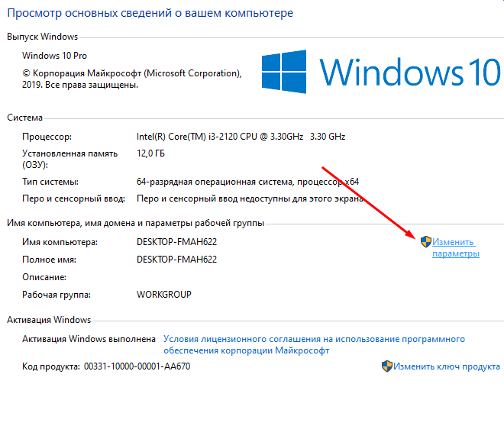Click the pen and touch input unavailable text
Image resolution: width=504 pixels, height=426 pixels.
[x=250, y=198]
